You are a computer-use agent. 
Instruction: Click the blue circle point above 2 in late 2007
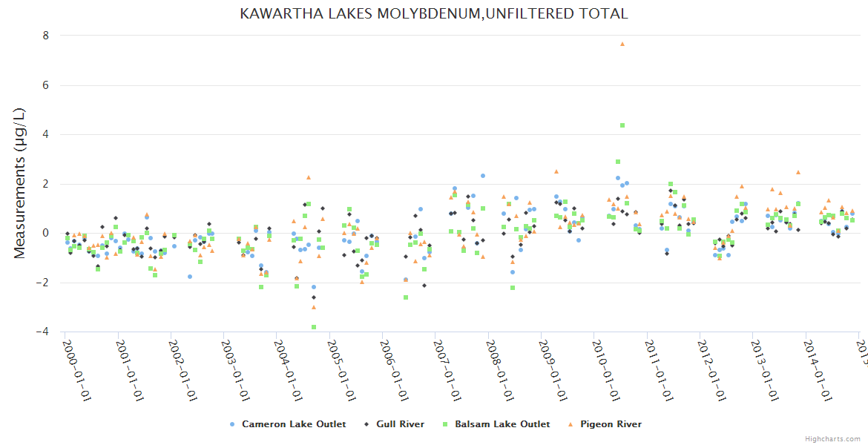pos(483,176)
